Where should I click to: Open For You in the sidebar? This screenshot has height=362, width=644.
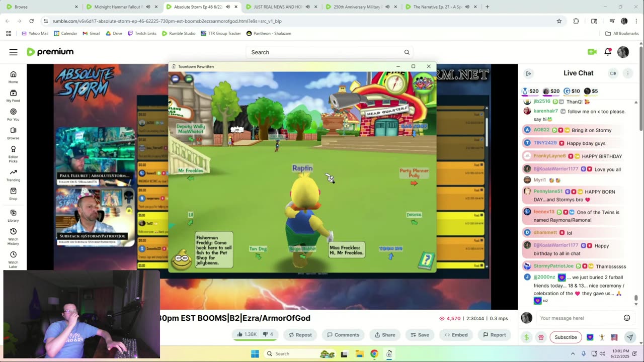pos(13,115)
